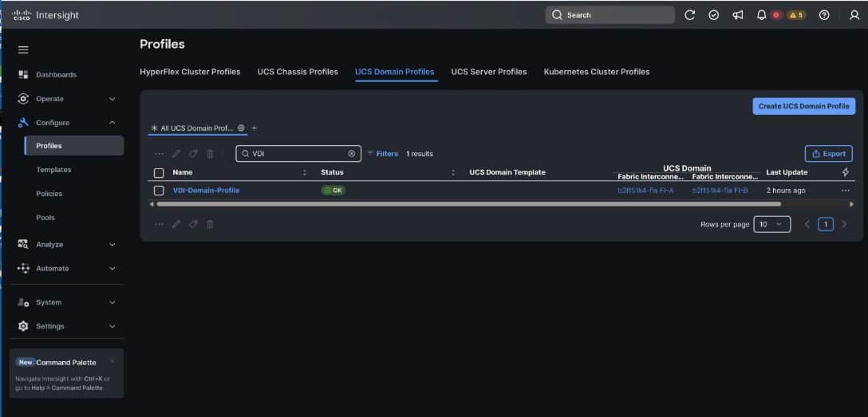Click the horizontal table scrollbar
Viewport: 868px width, 417px height.
point(469,204)
